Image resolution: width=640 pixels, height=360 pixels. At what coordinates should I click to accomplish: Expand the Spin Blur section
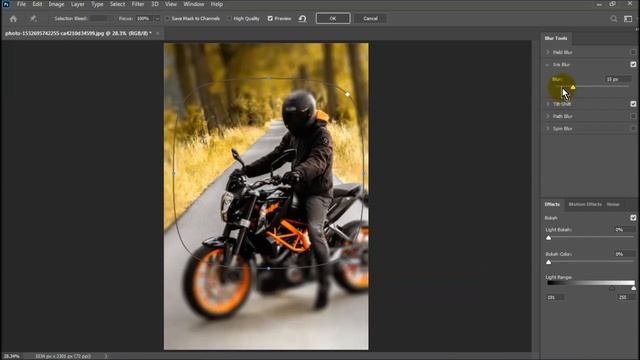click(548, 129)
